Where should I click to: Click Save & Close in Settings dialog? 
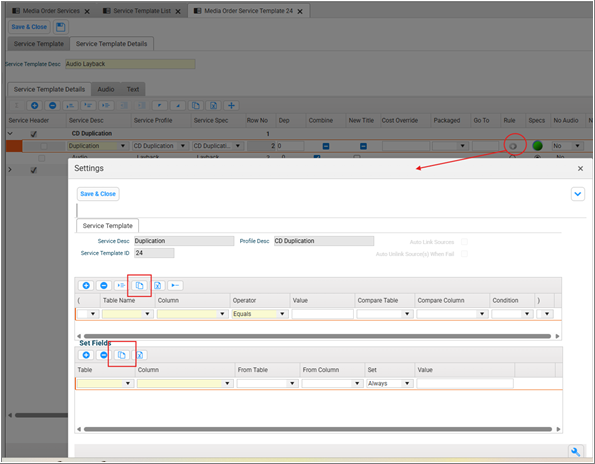(98, 194)
